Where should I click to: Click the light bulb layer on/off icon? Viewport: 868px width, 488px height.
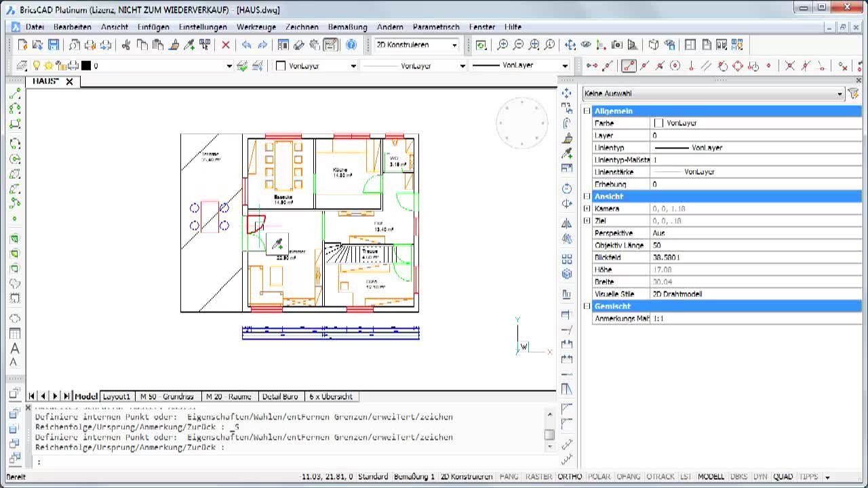[37, 66]
